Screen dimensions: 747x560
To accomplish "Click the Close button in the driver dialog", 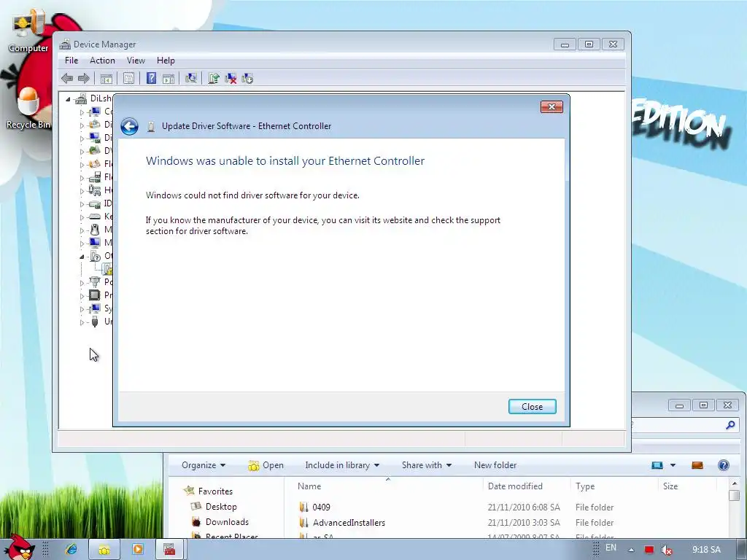I will (532, 407).
